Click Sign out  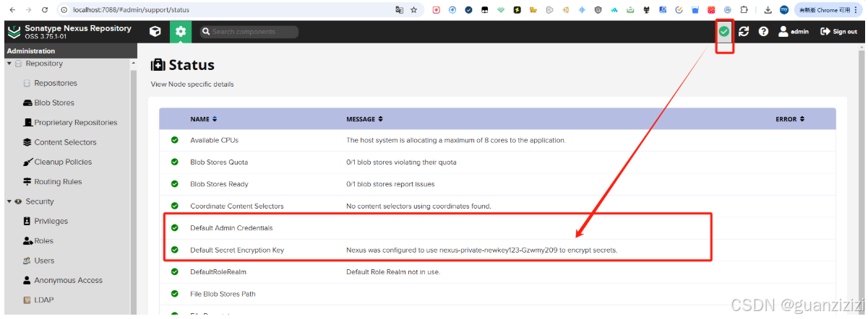838,32
